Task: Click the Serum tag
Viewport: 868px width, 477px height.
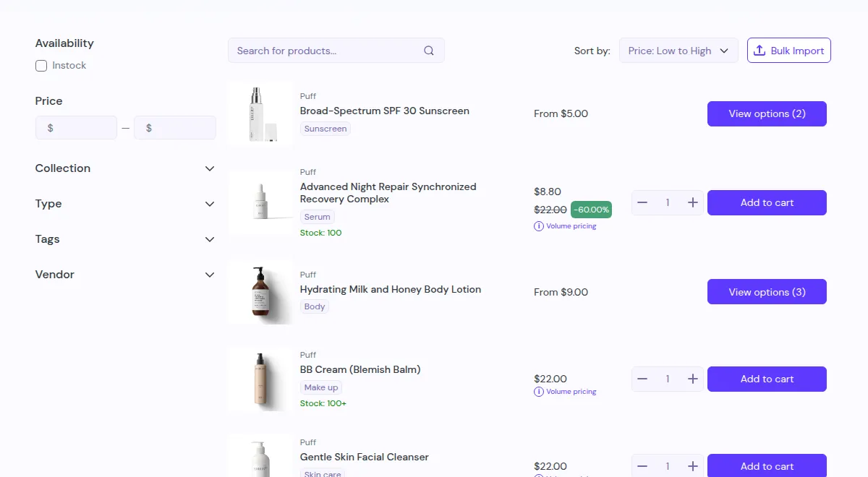Action: click(x=318, y=217)
